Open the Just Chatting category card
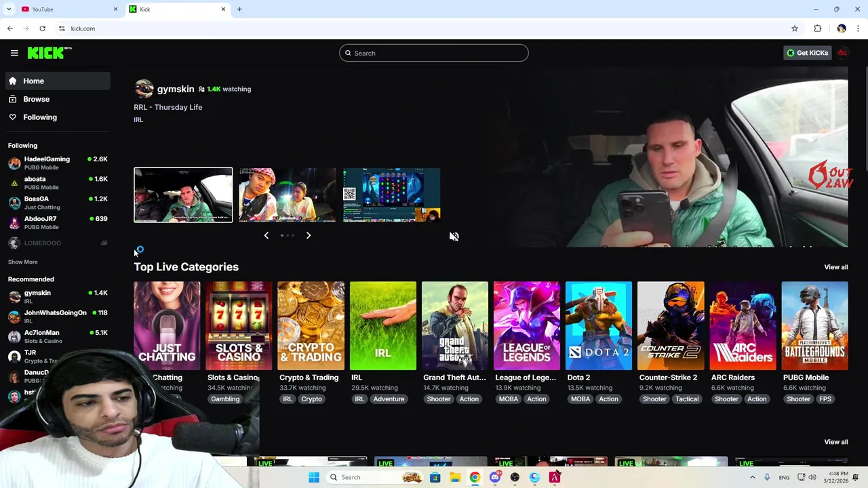 click(x=167, y=326)
